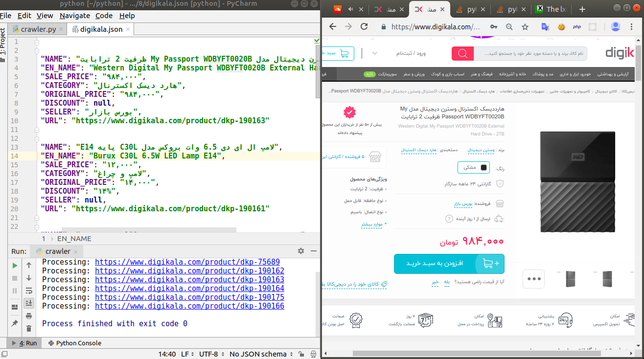
Task: Open the Google Translate extension icon
Action: pos(545,26)
